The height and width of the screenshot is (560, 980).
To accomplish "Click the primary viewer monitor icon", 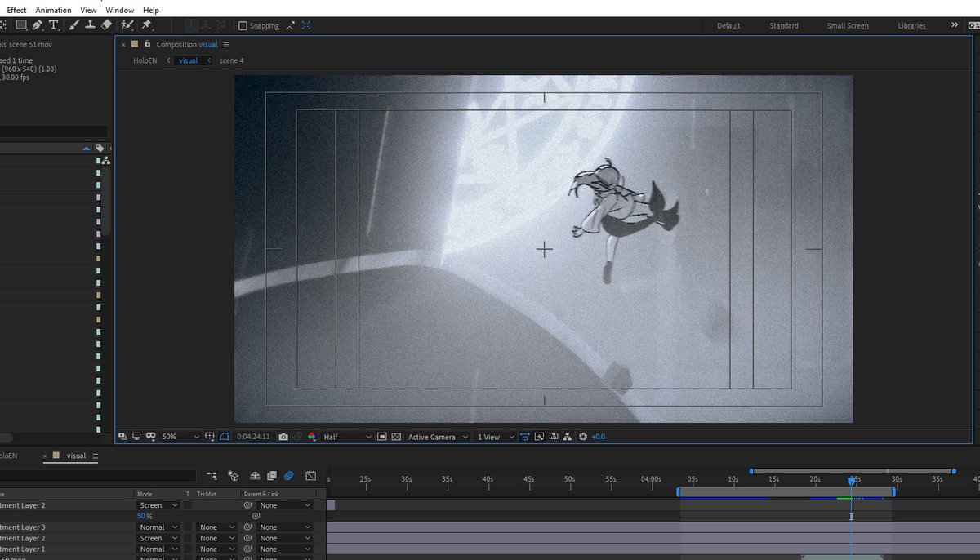I will (136, 437).
